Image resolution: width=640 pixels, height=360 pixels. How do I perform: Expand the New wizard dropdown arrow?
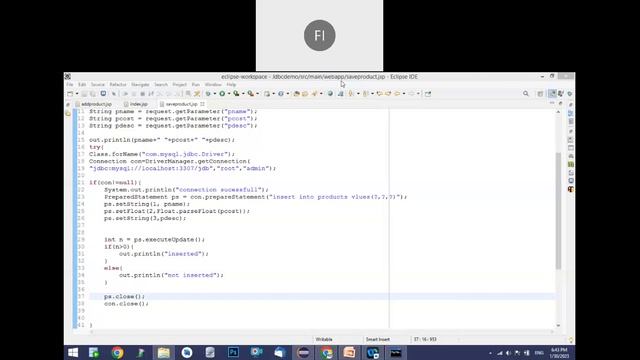coord(77,94)
